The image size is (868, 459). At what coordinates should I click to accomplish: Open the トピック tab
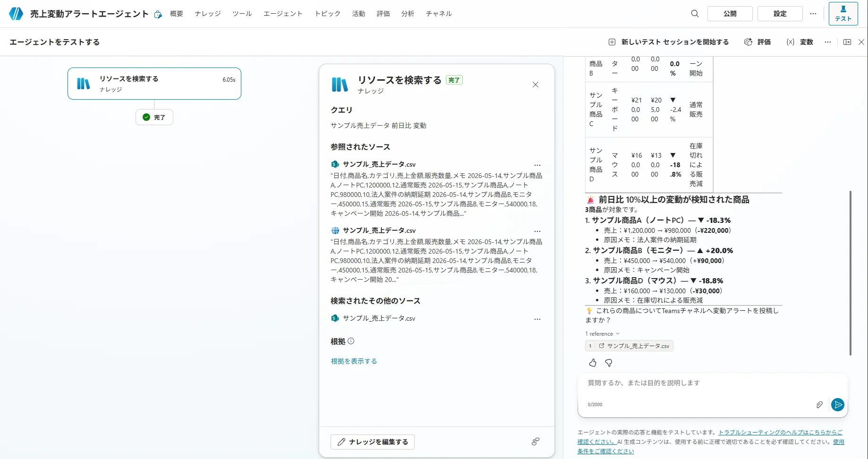[x=328, y=14]
